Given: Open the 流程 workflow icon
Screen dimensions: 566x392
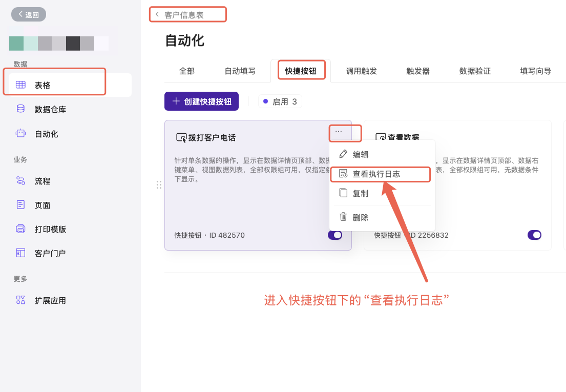Looking at the screenshot, I should coord(20,181).
